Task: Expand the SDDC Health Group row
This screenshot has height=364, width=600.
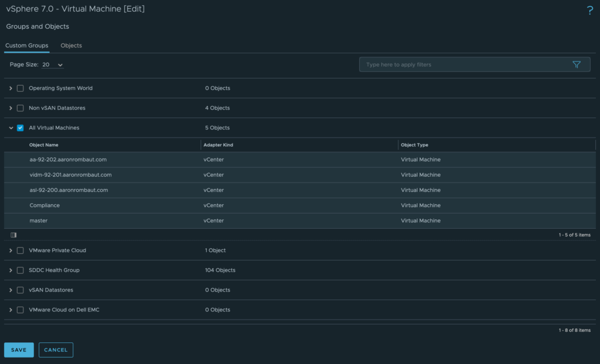Action: [x=11, y=270]
